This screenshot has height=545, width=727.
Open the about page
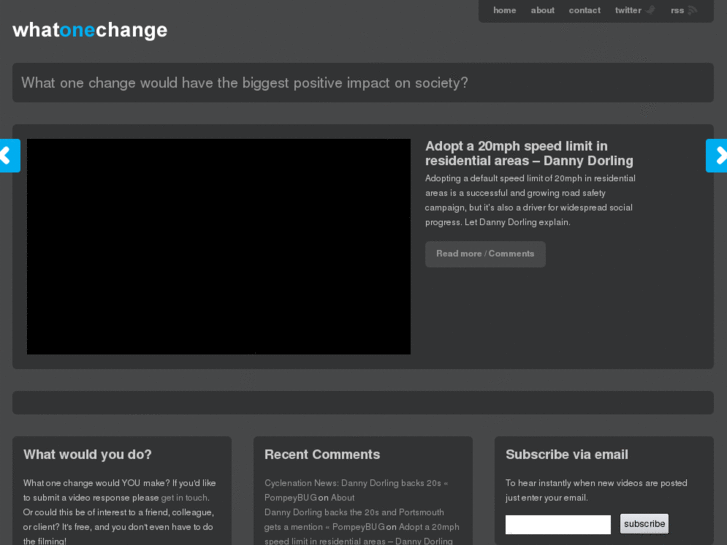pyautogui.click(x=542, y=10)
